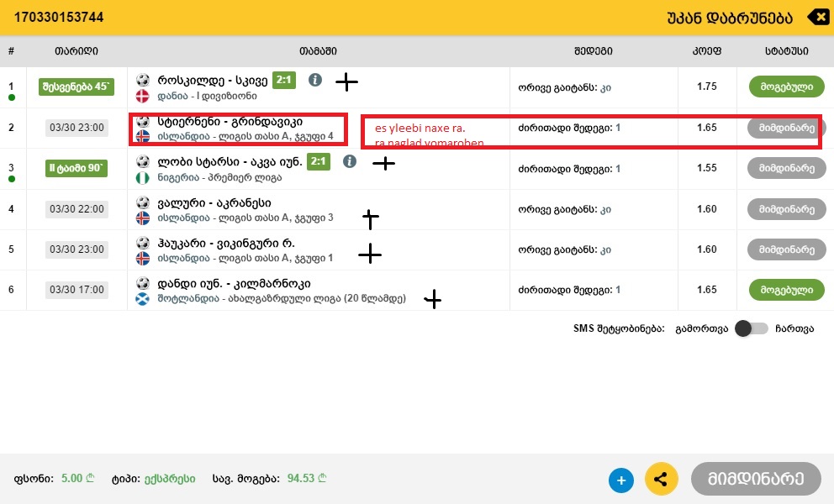Click მიმდინარე status for ლობი სტარსი row
This screenshot has height=504, width=834.
[x=787, y=168]
